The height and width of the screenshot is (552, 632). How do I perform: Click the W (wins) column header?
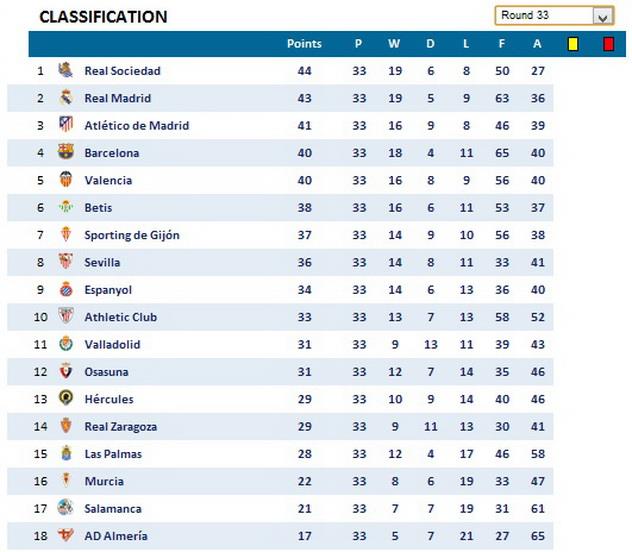(x=394, y=44)
